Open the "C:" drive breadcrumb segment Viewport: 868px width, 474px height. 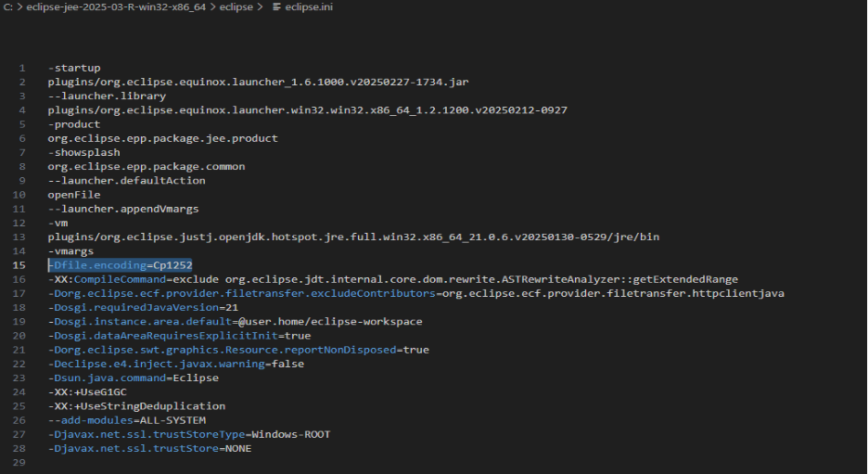(8, 7)
